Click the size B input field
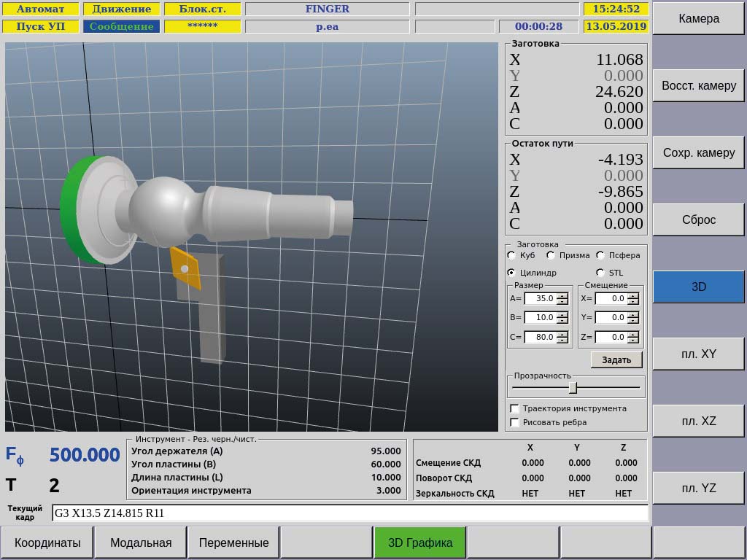Image resolution: width=747 pixels, height=560 pixels. click(x=540, y=318)
